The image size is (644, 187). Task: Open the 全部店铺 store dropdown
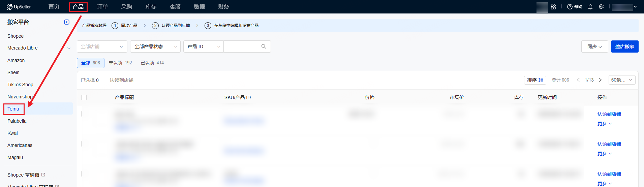(102, 46)
